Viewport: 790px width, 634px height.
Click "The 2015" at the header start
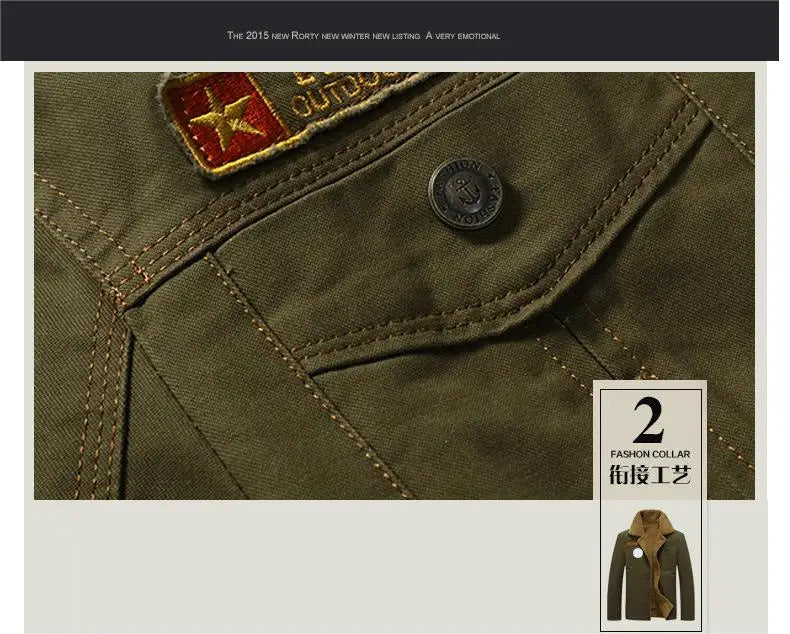[246, 36]
